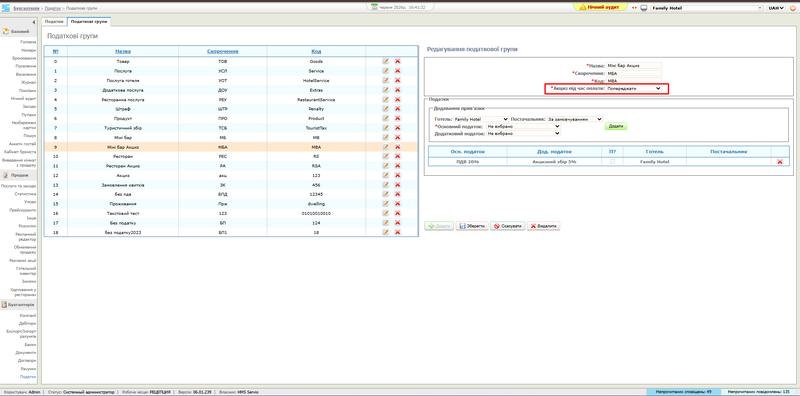The width and height of the screenshot is (800, 396).
Task: Switch to the Податки tab
Action: coord(54,22)
